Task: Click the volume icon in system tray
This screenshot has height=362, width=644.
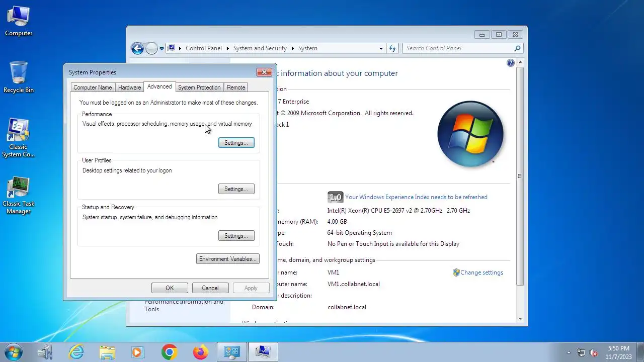Action: (x=594, y=352)
